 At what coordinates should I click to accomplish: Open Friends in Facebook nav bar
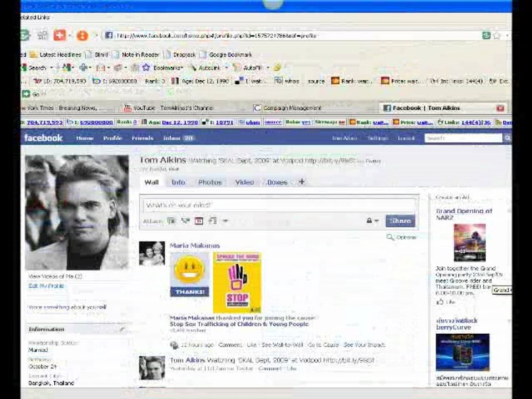point(142,138)
